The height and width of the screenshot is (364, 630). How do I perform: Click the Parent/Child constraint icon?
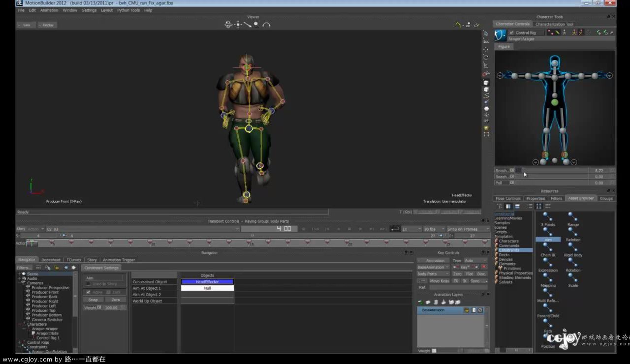pos(548,308)
